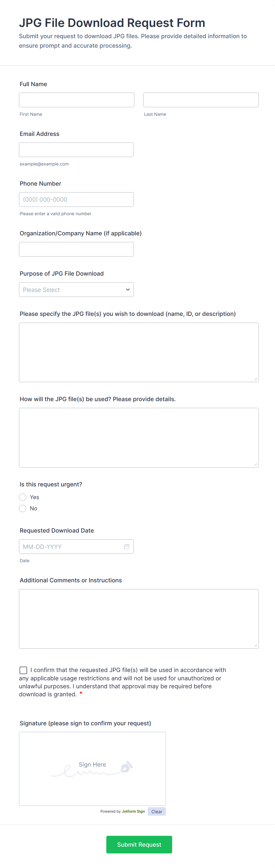The height and width of the screenshot is (868, 275).
Task: Click the Phone Number input field
Action: (x=76, y=200)
